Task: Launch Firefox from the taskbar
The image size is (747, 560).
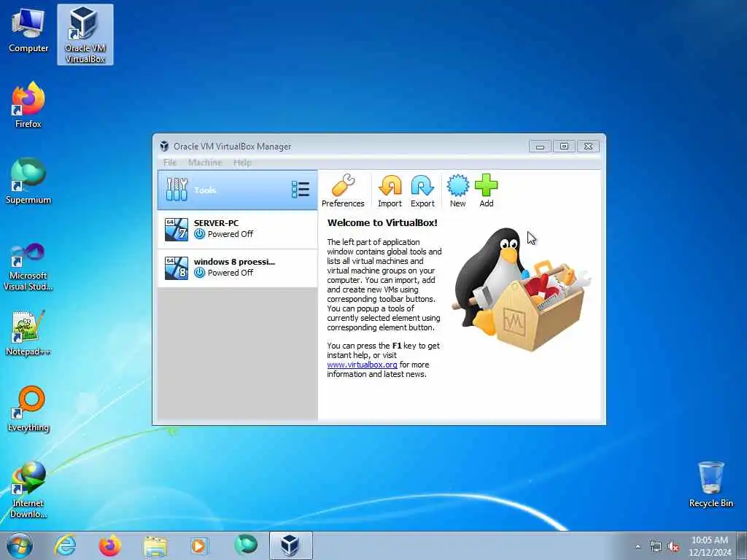Action: 110,545
